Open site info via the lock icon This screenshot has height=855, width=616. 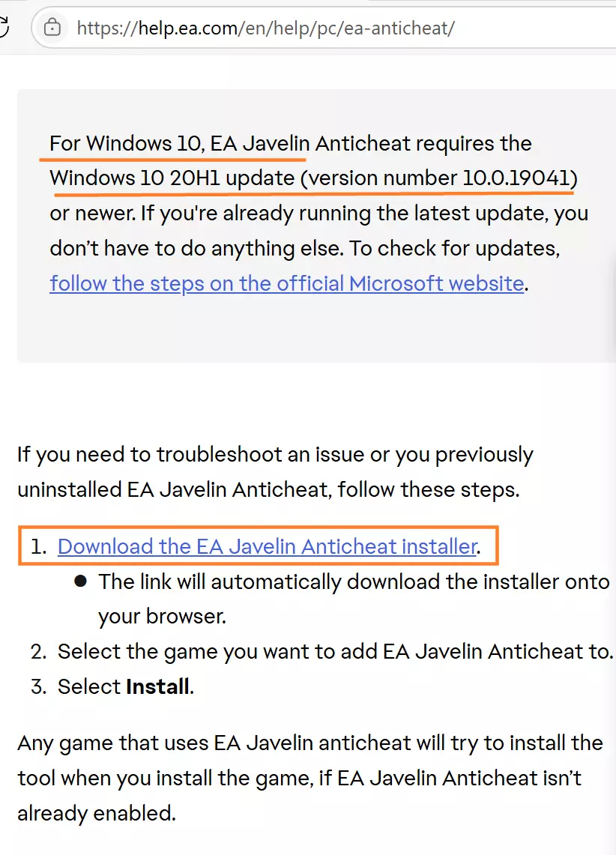52,28
